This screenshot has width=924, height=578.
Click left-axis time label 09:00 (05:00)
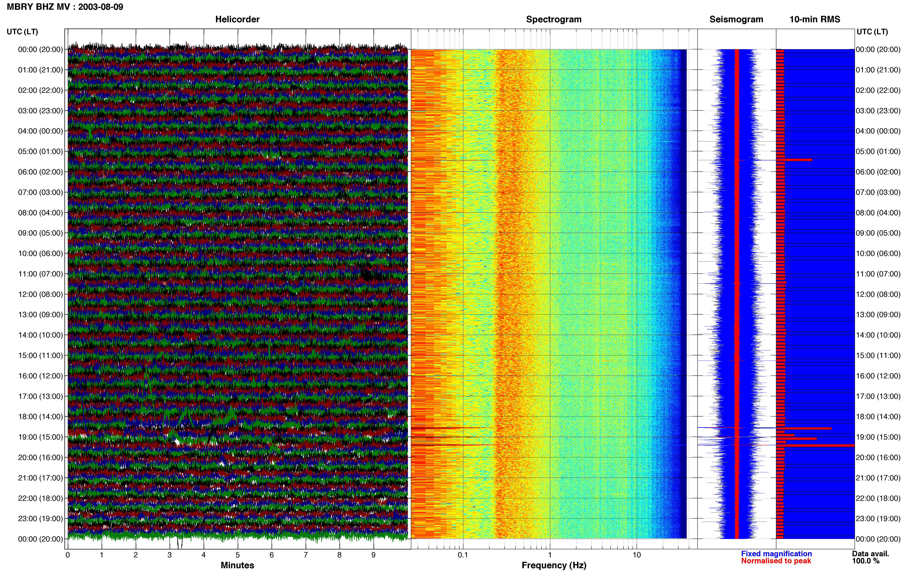click(41, 233)
